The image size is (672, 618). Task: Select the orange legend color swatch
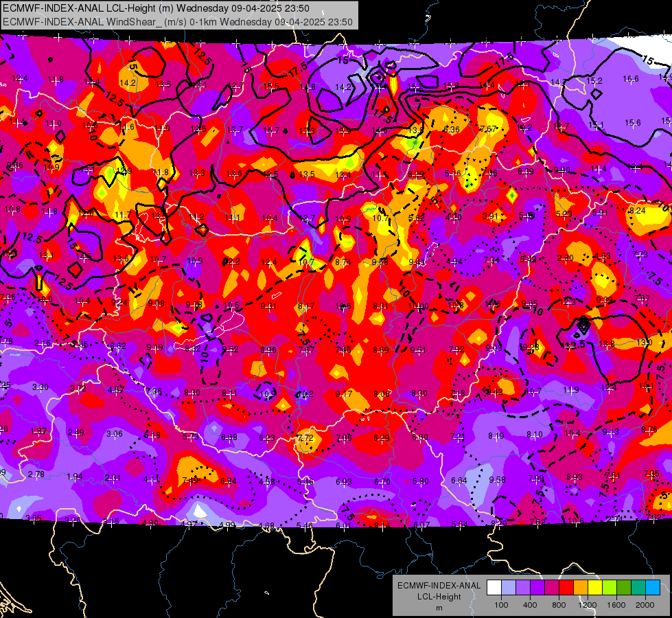581,587
